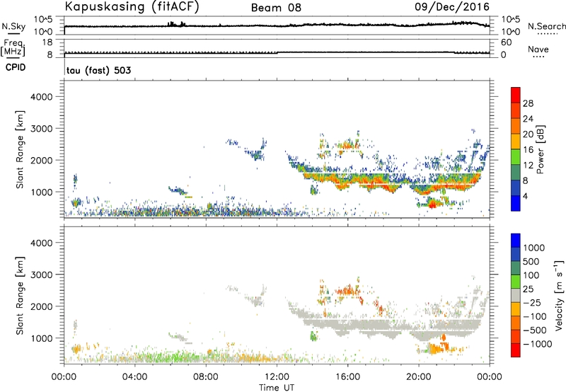Click velocity colorbar value '-1000'

537,344
